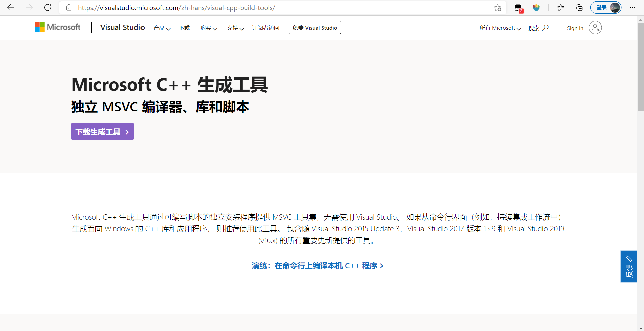The image size is (644, 331).
Task: Open the Collections icon
Action: [x=579, y=8]
